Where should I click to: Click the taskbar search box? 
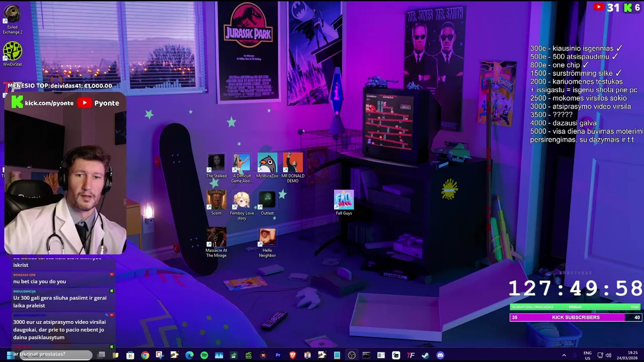(56, 355)
